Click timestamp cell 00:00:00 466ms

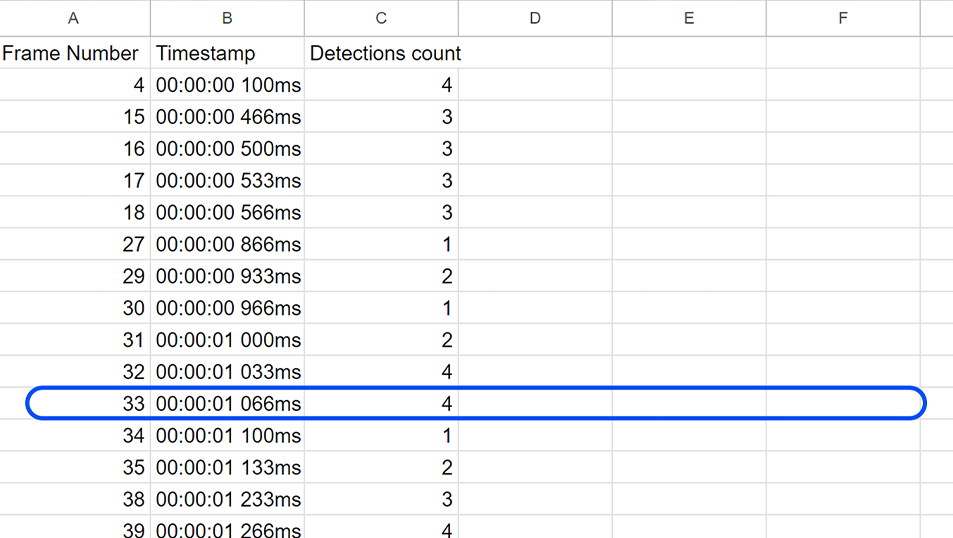(x=228, y=117)
